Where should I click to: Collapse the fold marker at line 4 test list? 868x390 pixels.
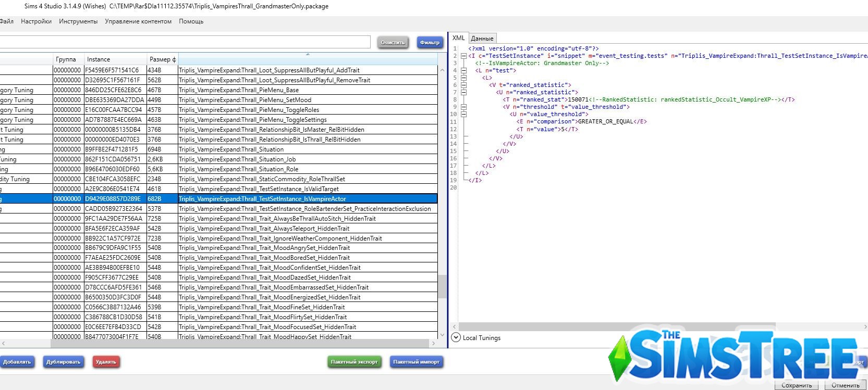pyautogui.click(x=463, y=70)
